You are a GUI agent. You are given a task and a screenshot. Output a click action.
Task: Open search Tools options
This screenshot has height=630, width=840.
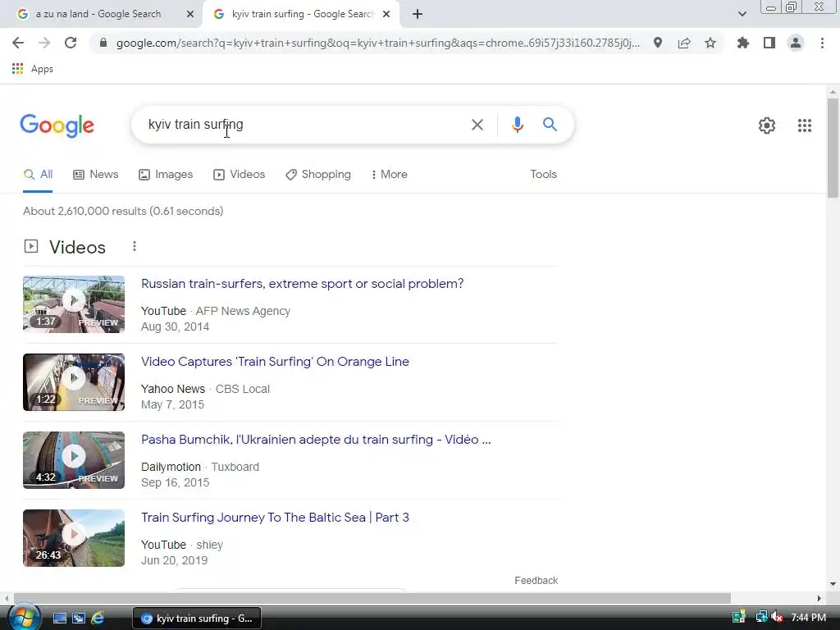(x=543, y=175)
